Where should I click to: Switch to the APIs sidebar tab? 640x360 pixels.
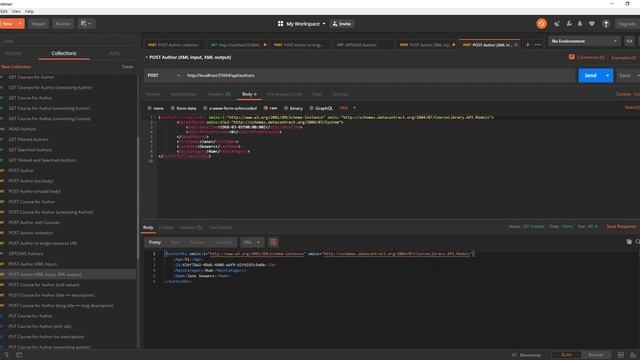click(x=115, y=53)
